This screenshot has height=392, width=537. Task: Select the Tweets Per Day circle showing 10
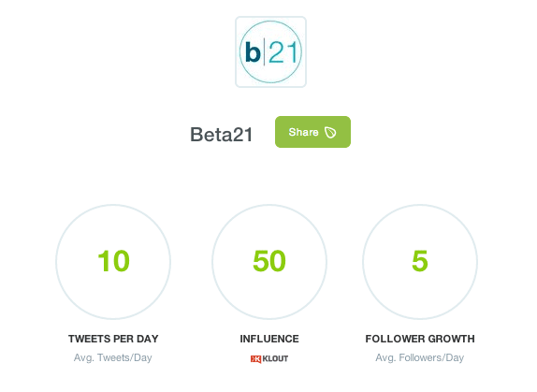pyautogui.click(x=113, y=262)
